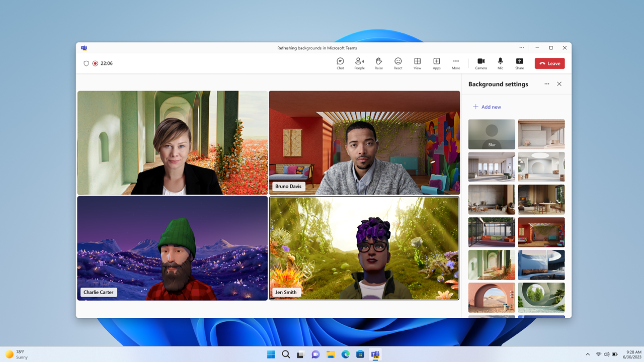Share your screen content
This screenshot has height=362, width=644.
[519, 63]
